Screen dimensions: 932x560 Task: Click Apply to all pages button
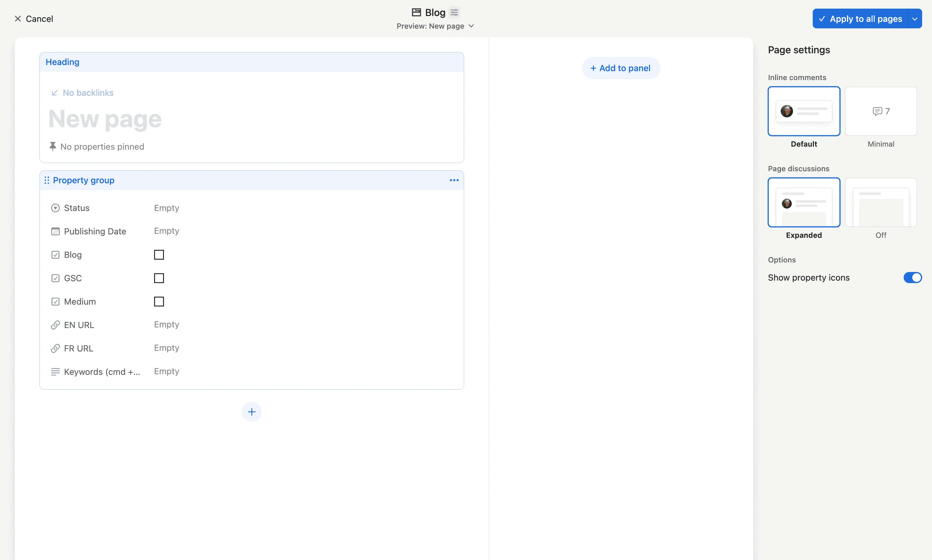[x=865, y=18]
